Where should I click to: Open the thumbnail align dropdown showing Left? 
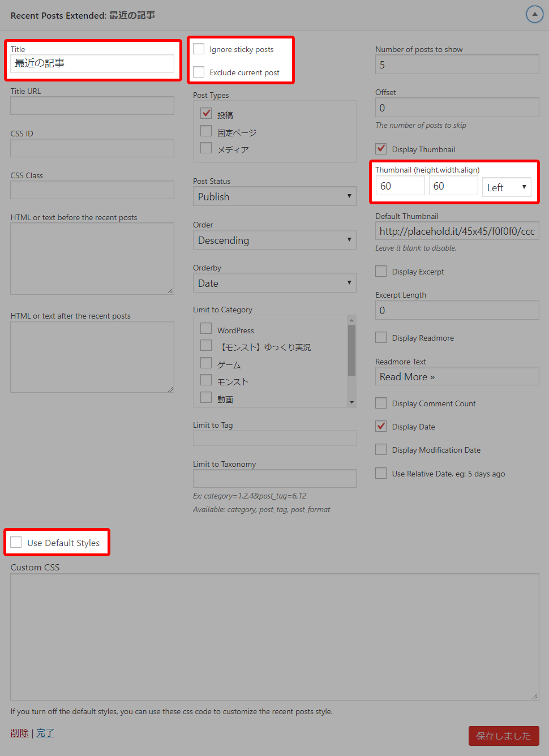[507, 187]
